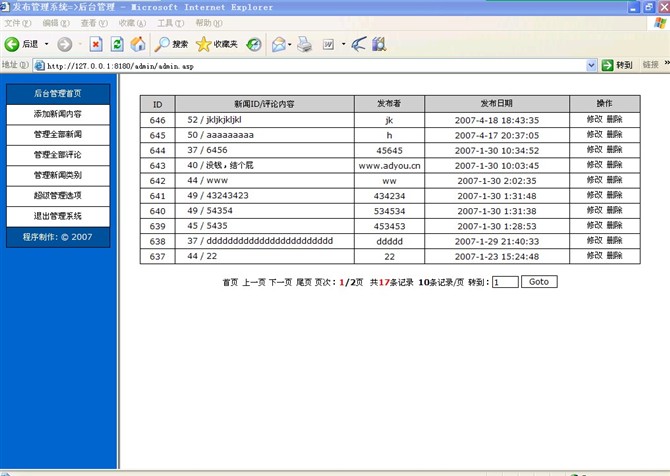Click 删除 for record 644
Screen dimensions: 670x476
pos(614,150)
